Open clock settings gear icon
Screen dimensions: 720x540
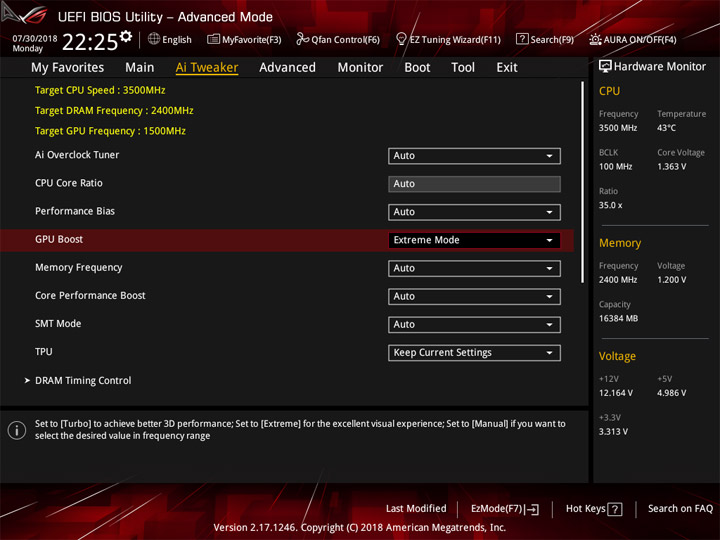point(125,36)
